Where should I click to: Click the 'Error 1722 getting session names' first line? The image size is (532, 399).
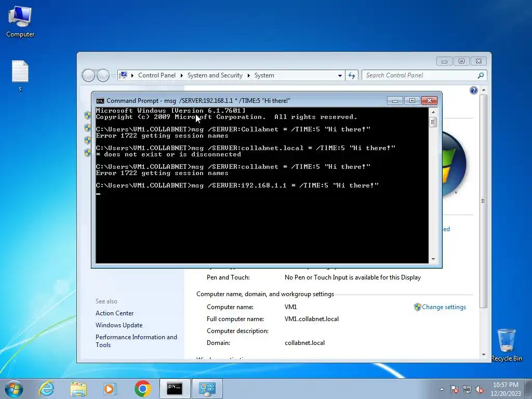162,136
